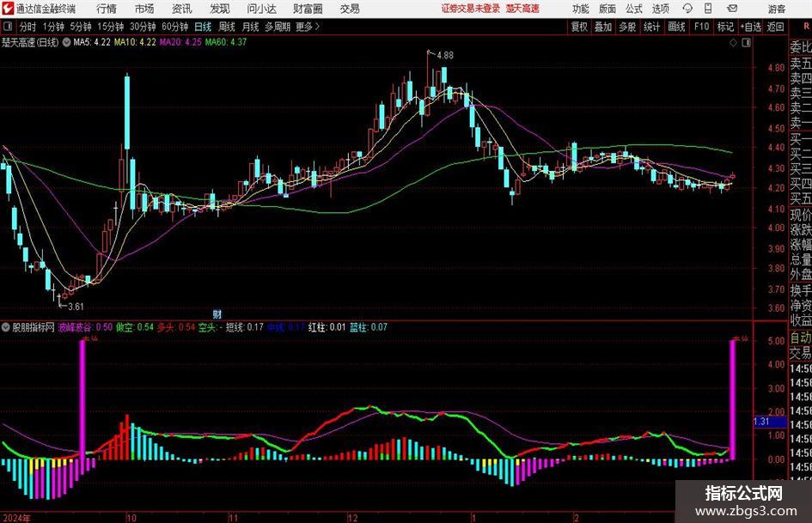Switch to the 分时 chart tab
The width and height of the screenshot is (812, 523).
(x=28, y=27)
